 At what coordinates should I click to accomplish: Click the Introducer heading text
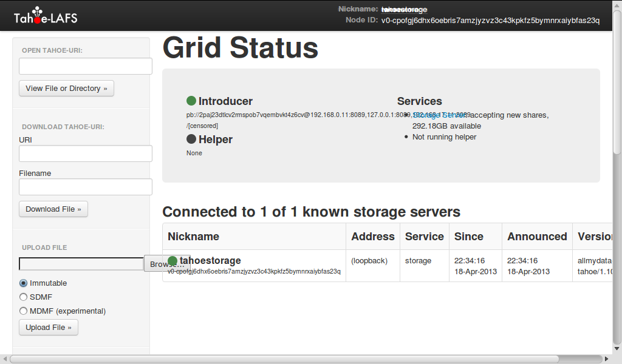click(x=225, y=101)
